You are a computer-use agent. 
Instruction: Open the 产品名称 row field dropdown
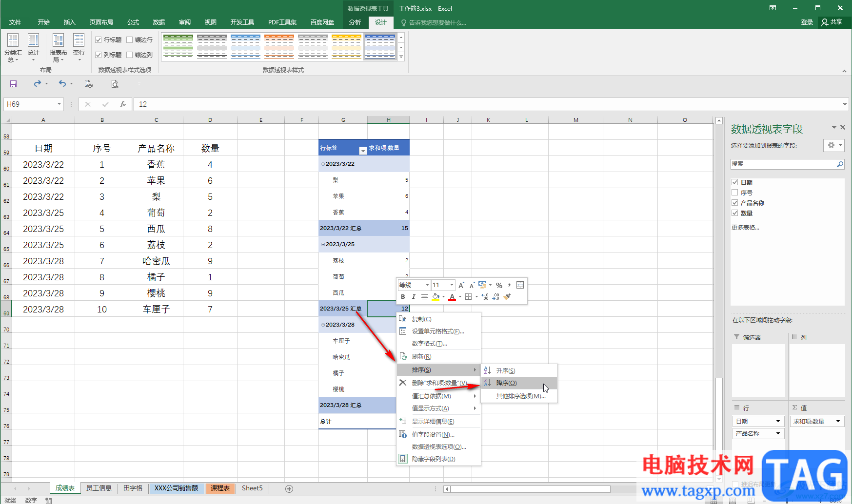[x=778, y=433]
